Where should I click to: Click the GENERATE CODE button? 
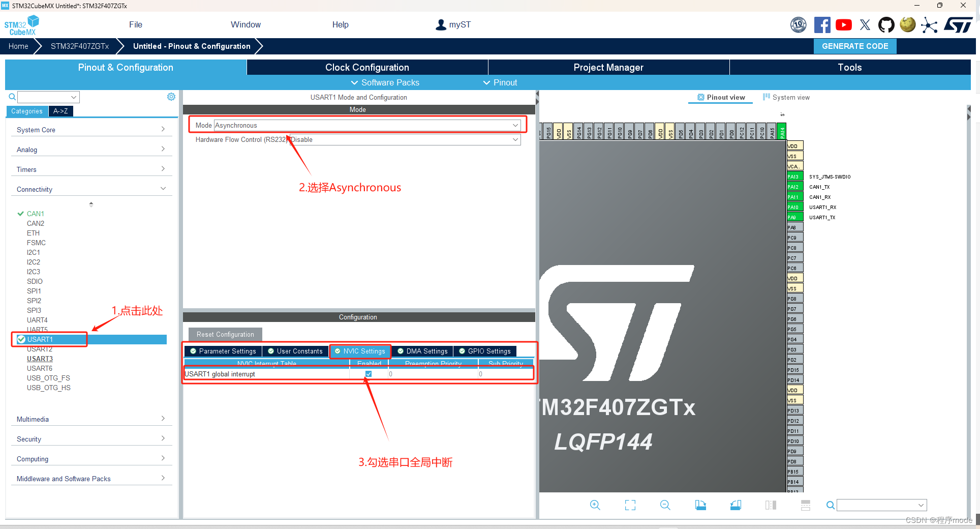855,46
